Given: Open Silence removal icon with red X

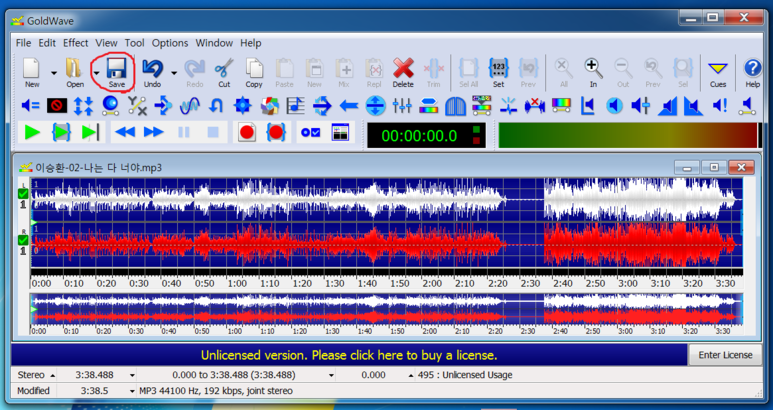Looking at the screenshot, I should (x=534, y=105).
